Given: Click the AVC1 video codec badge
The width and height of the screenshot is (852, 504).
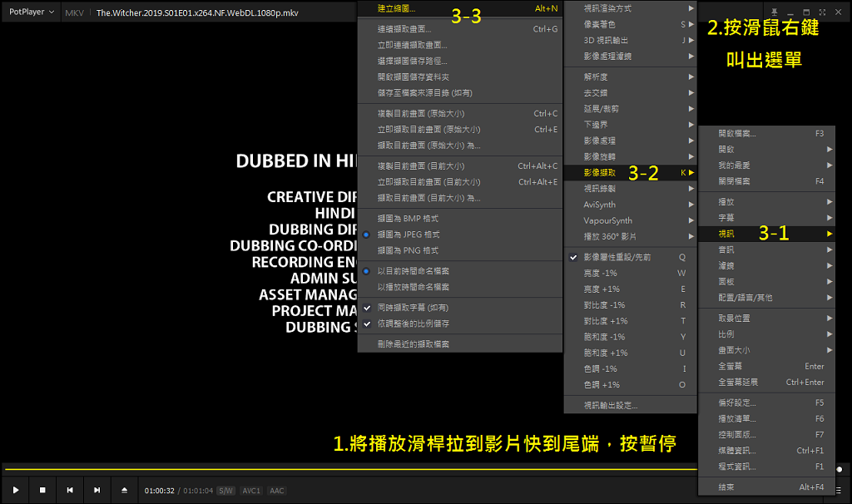Looking at the screenshot, I should pyautogui.click(x=251, y=491).
